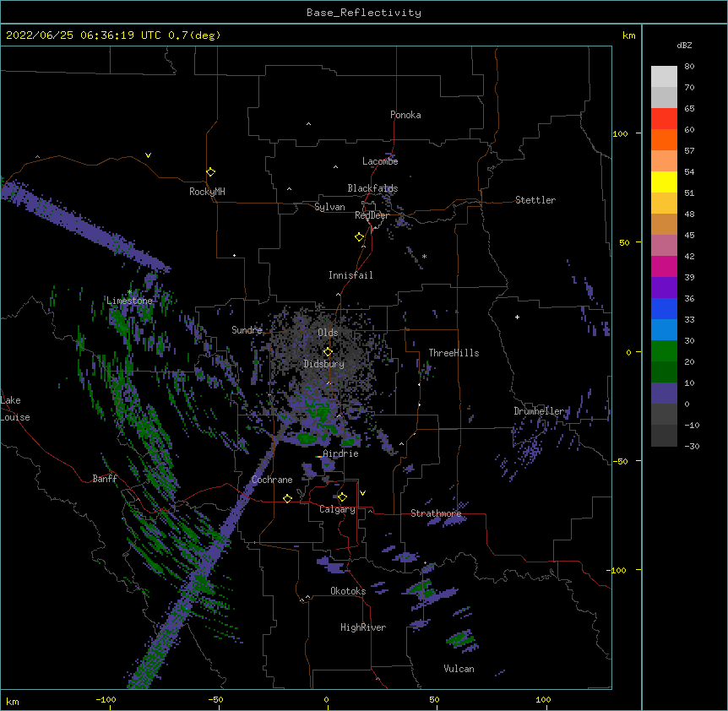The image size is (728, 711).
Task: Click the dBZ legend heading
Action: tap(684, 46)
